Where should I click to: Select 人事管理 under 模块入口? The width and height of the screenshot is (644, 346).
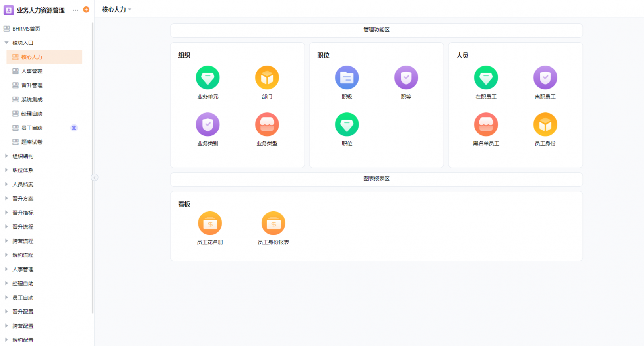(32, 71)
